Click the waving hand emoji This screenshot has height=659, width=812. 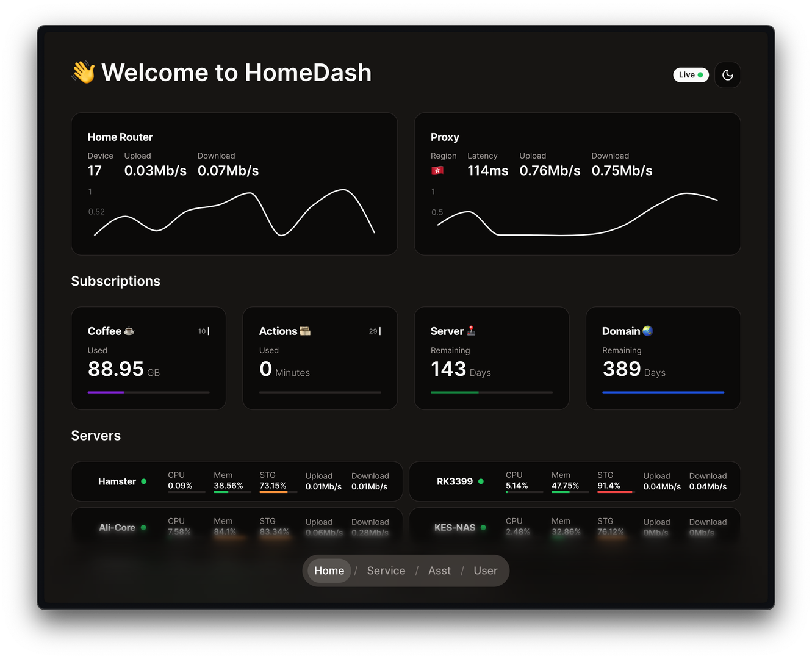coord(84,72)
